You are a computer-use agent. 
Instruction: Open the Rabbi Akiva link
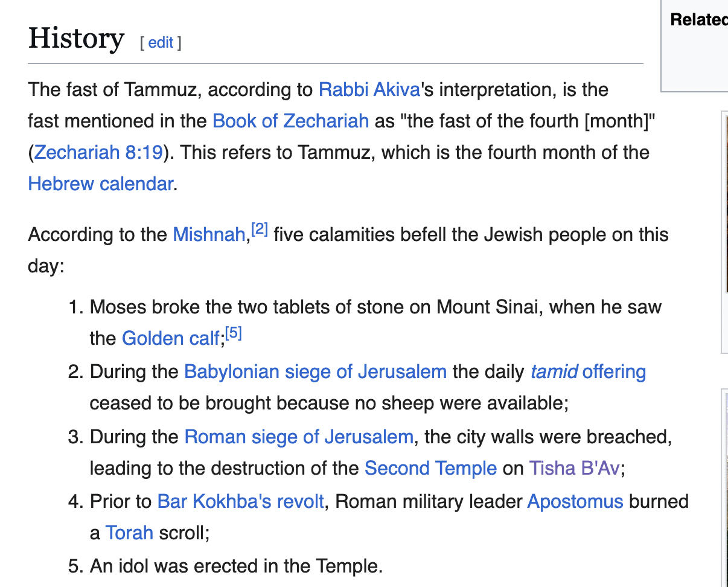click(x=369, y=90)
